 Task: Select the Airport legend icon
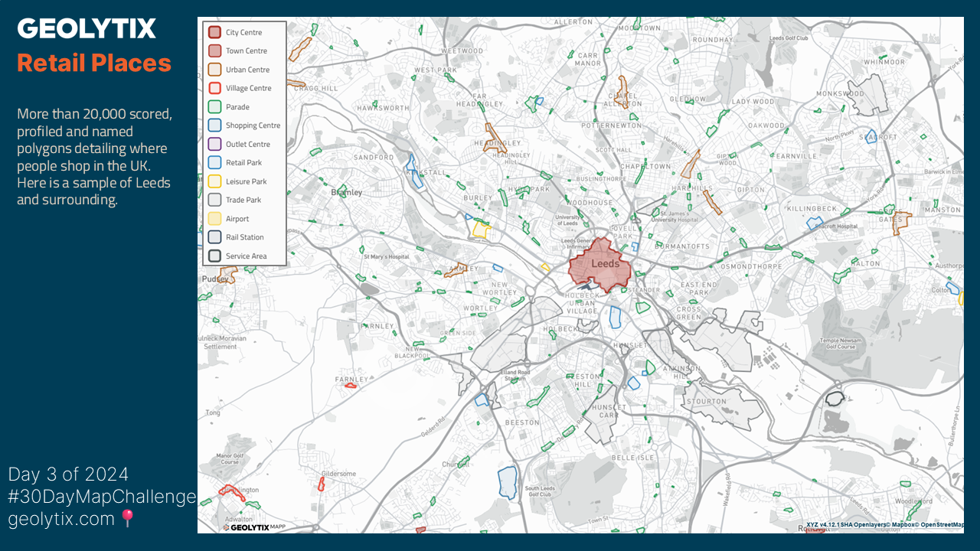(215, 219)
